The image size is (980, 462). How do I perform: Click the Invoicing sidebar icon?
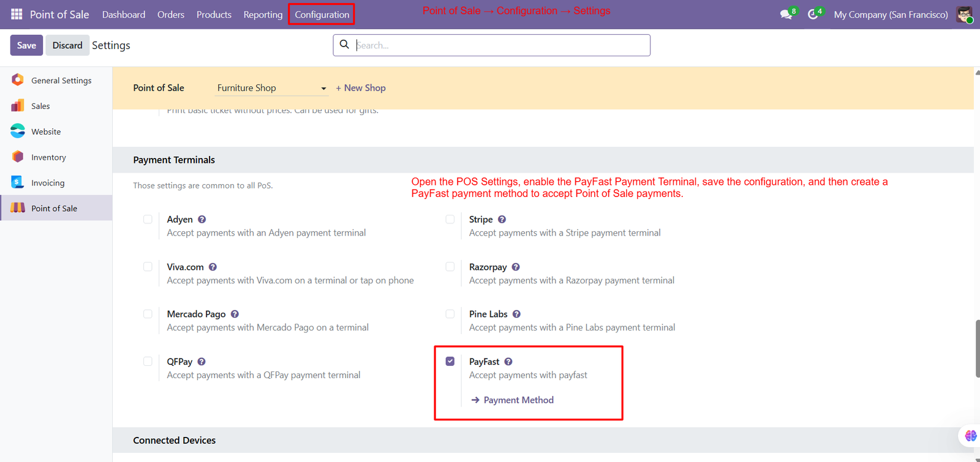click(x=18, y=182)
